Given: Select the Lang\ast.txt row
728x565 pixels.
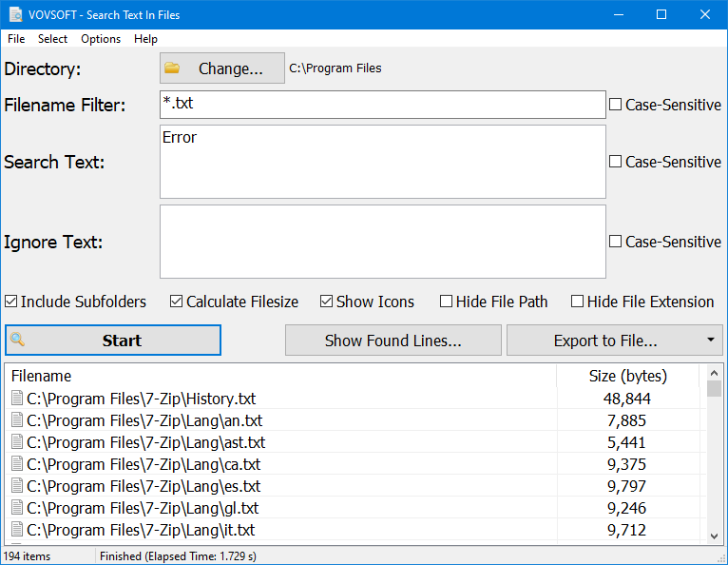Looking at the screenshot, I should click(x=355, y=442).
